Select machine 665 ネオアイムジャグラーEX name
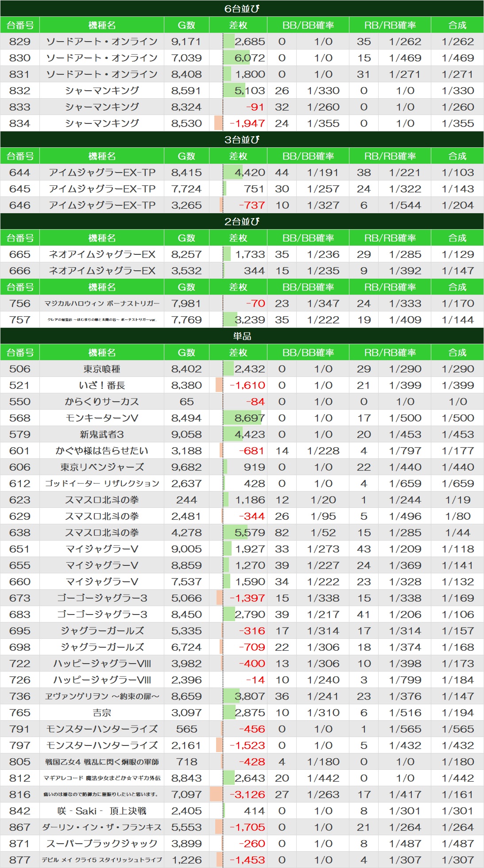 pos(102,254)
